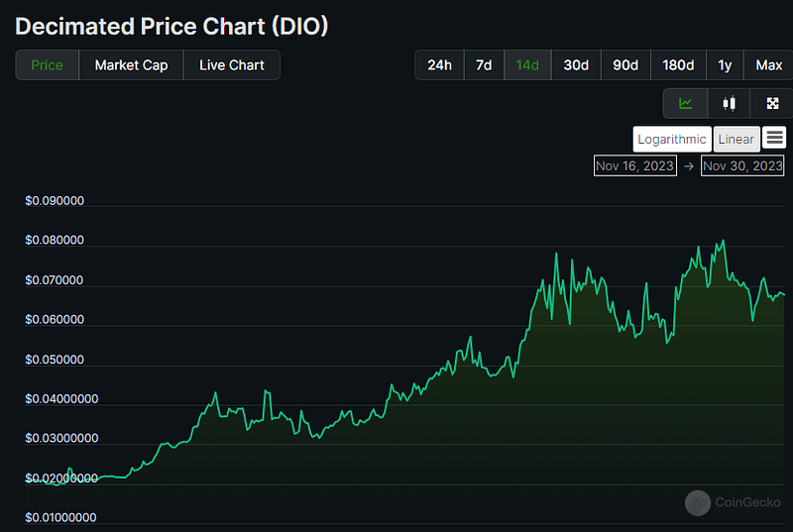The height and width of the screenshot is (532, 793).
Task: Edit the end date Nov 30, 2023
Action: (x=742, y=165)
